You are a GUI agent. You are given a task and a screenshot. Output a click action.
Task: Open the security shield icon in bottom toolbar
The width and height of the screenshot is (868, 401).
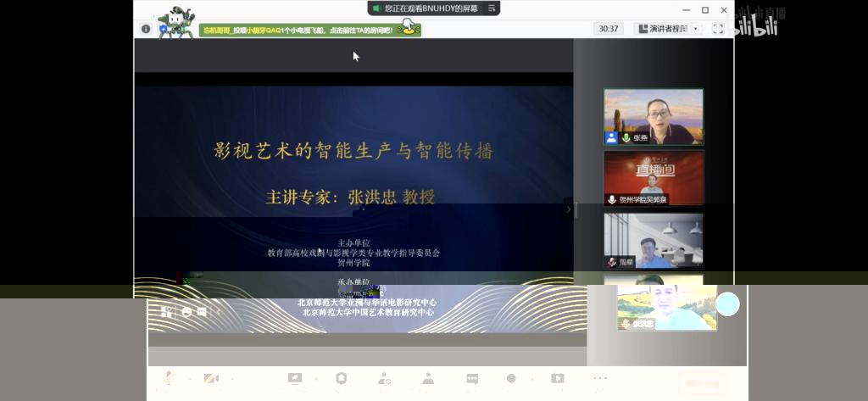coord(341,379)
